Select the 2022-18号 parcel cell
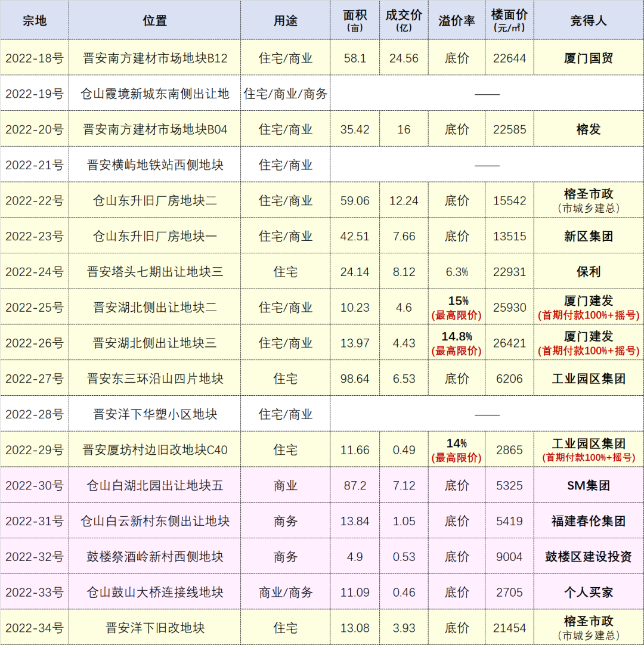This screenshot has width=644, height=645. [x=35, y=58]
